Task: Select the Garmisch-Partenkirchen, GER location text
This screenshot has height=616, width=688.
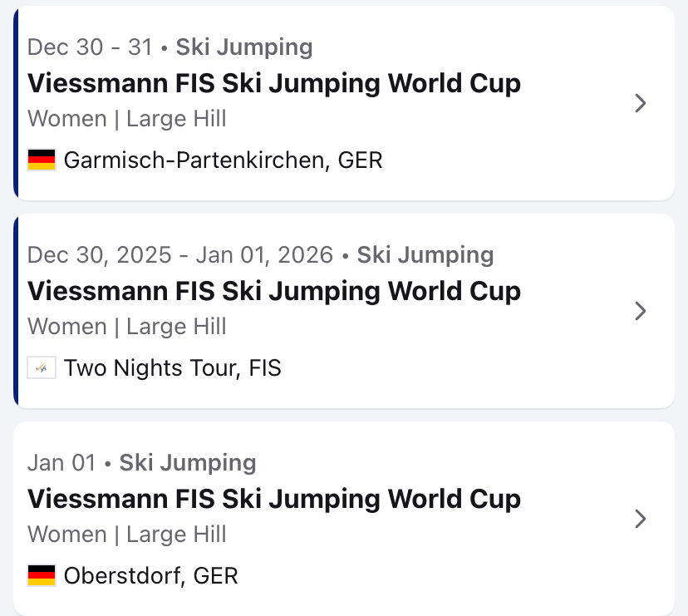Action: point(223,160)
